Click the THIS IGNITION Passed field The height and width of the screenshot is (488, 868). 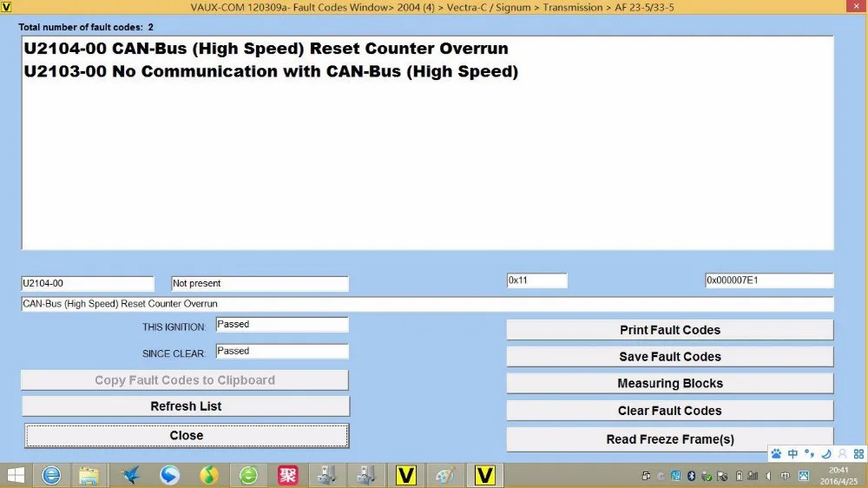coord(282,325)
